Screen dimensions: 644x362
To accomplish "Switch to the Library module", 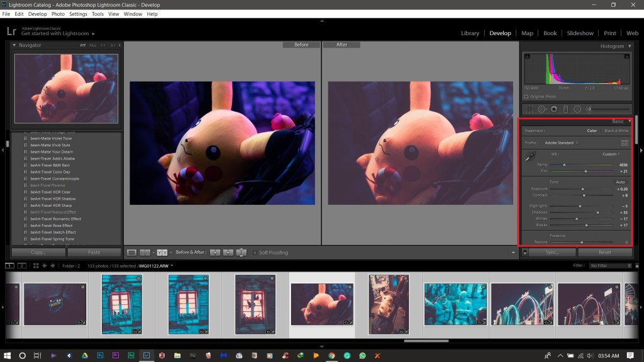I will tap(470, 33).
